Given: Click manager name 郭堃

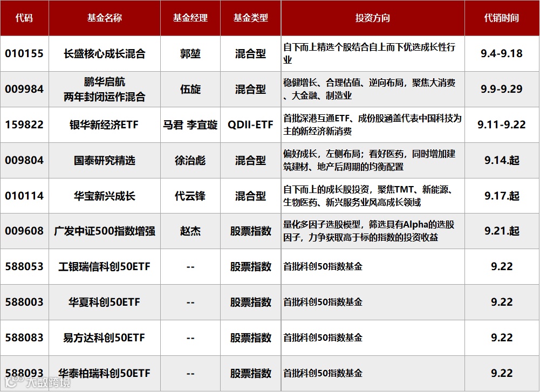Looking at the screenshot, I should pyautogui.click(x=190, y=54).
